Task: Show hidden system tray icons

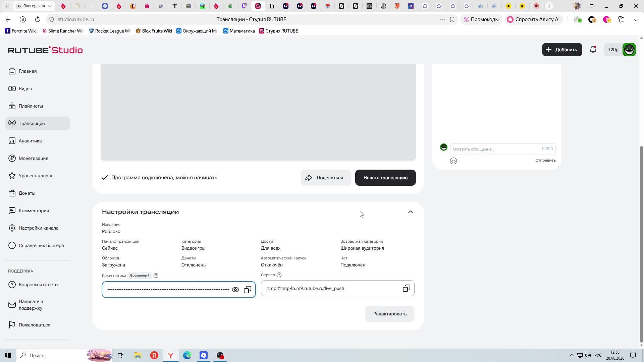Action: pos(572,355)
